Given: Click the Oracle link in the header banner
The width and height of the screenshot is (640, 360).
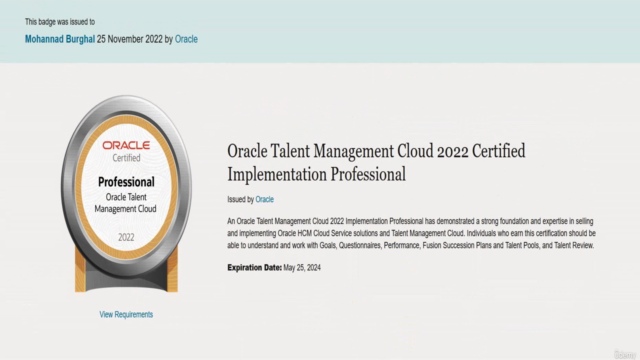Looking at the screenshot, I should [x=186, y=39].
